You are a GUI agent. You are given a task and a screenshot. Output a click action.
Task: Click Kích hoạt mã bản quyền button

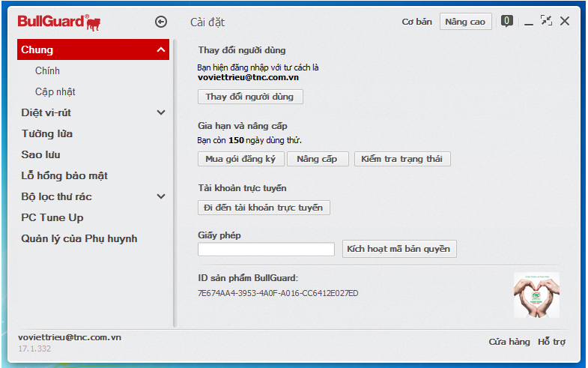(x=399, y=249)
